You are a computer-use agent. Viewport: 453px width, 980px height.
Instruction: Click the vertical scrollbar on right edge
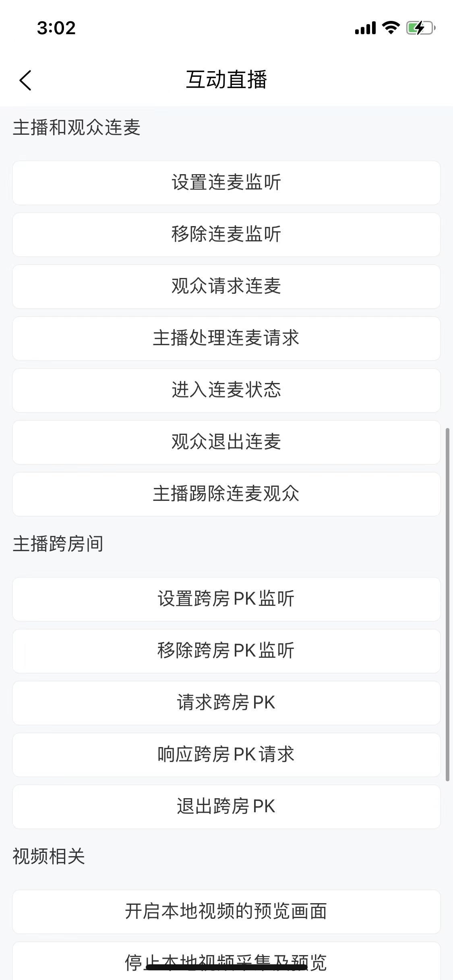pos(447,603)
